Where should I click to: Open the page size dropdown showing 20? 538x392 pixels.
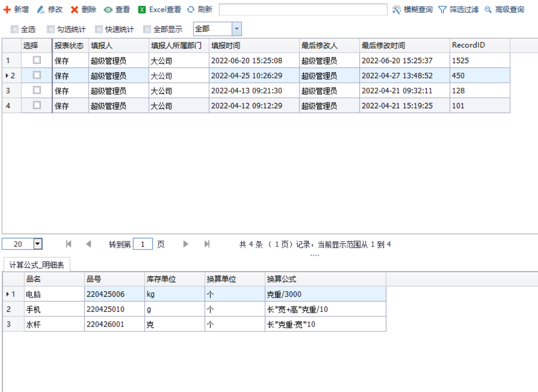[38, 244]
